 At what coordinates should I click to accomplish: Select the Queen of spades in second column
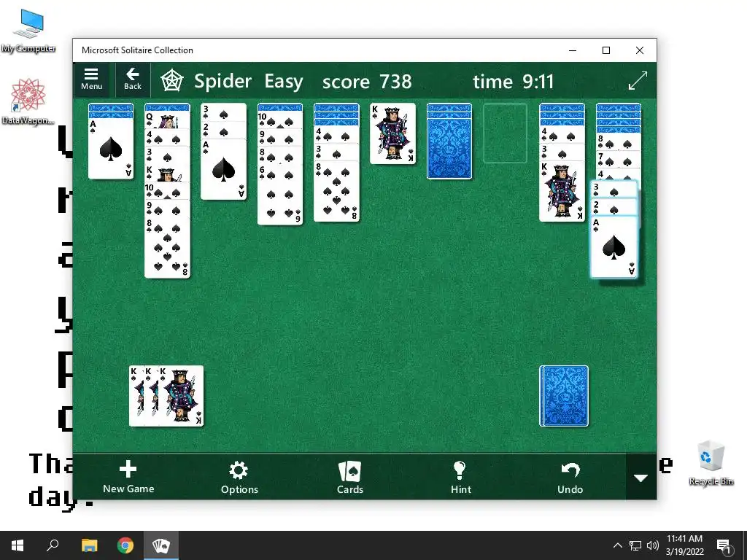pos(167,120)
